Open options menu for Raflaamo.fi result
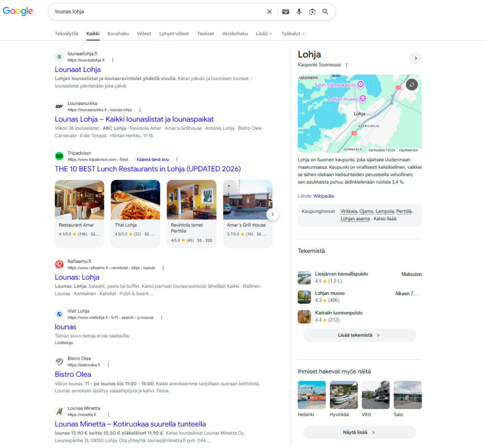Image resolution: width=486 pixels, height=448 pixels. (163, 268)
